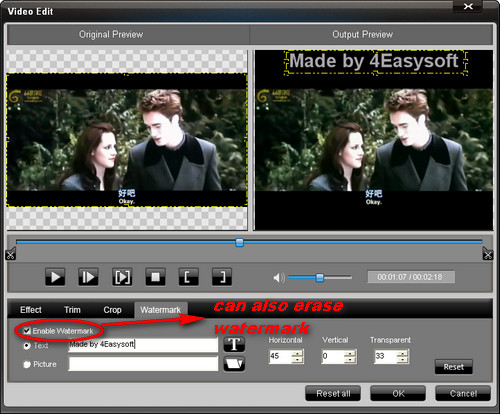Image resolution: width=500 pixels, height=414 pixels.
Task: Browse for watermark picture with folder button
Action: pos(234,364)
